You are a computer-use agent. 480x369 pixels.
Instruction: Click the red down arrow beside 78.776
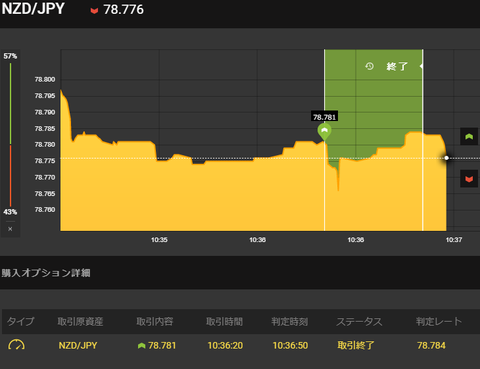(x=94, y=11)
